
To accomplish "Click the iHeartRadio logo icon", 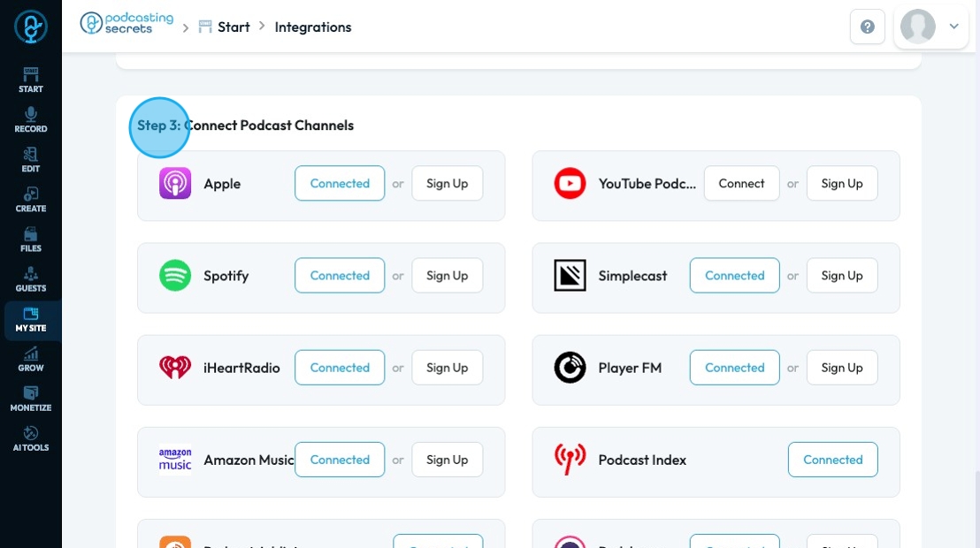I will tap(175, 368).
